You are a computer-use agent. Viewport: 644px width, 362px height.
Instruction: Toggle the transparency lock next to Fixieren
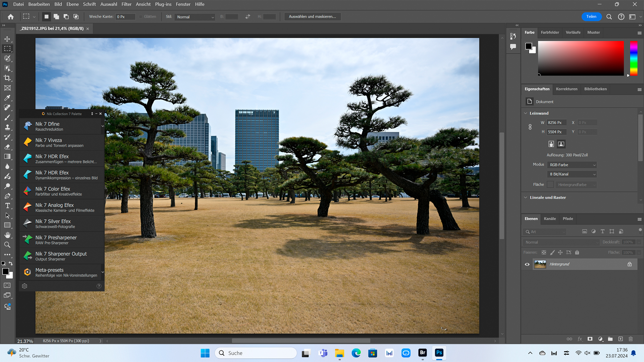(x=544, y=252)
